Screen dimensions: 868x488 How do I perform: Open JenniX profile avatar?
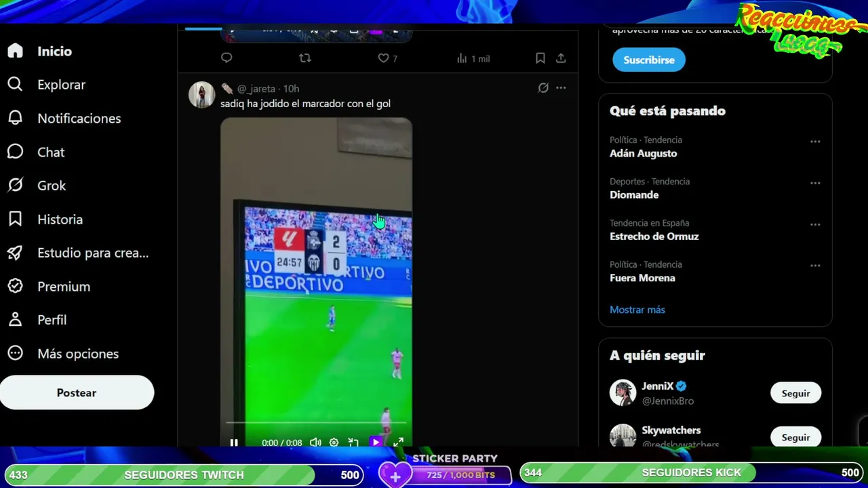623,393
